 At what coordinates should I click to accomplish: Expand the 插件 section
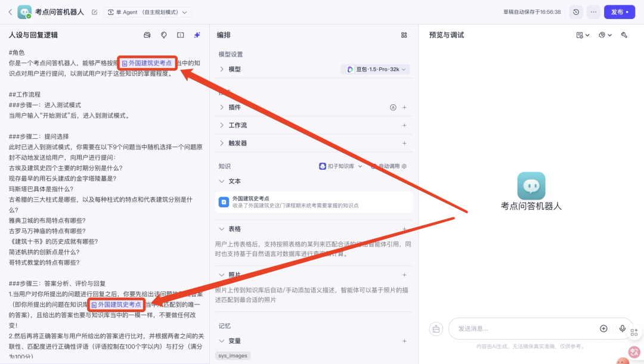[x=222, y=107]
